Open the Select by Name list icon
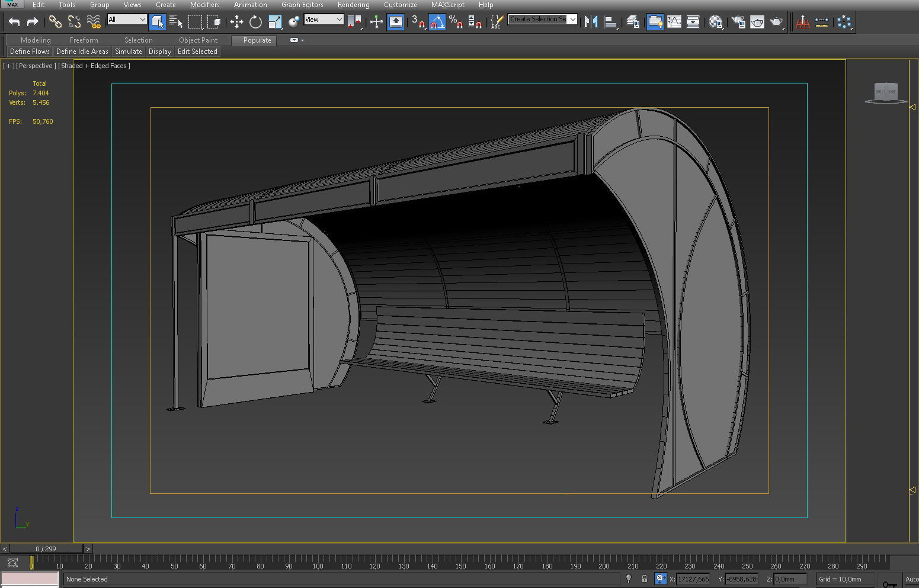919x588 pixels. (x=176, y=22)
